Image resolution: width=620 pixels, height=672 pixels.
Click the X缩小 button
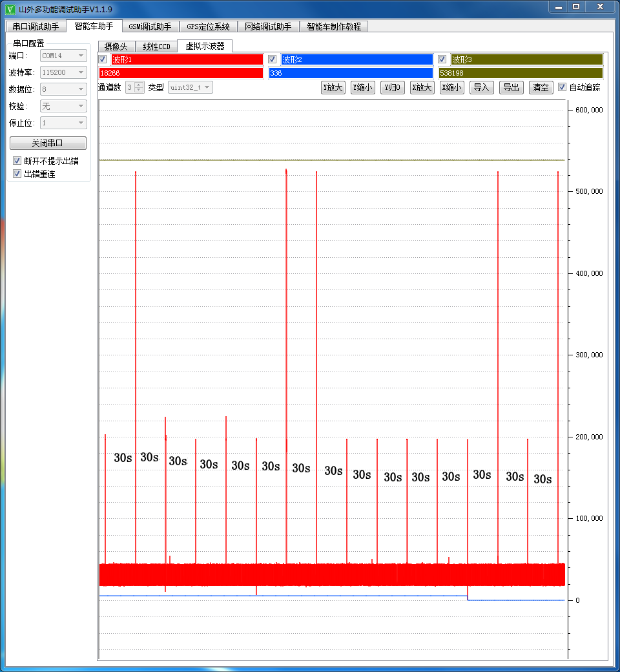click(452, 87)
